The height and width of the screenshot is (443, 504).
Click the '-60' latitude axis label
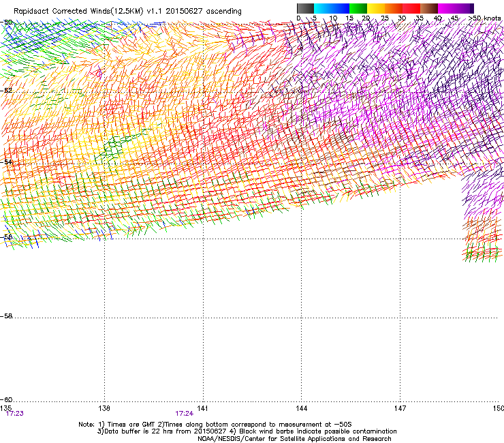point(6,400)
